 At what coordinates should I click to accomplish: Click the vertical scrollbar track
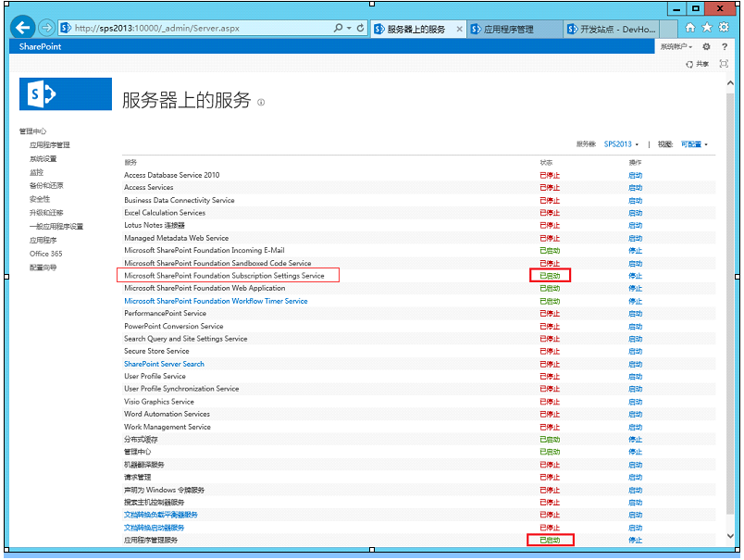click(x=730, y=304)
